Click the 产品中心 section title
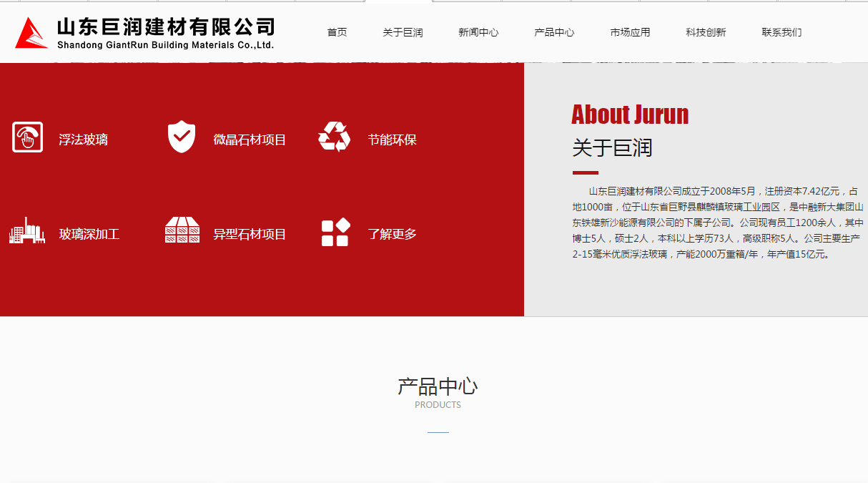868x483 pixels. 438,386
